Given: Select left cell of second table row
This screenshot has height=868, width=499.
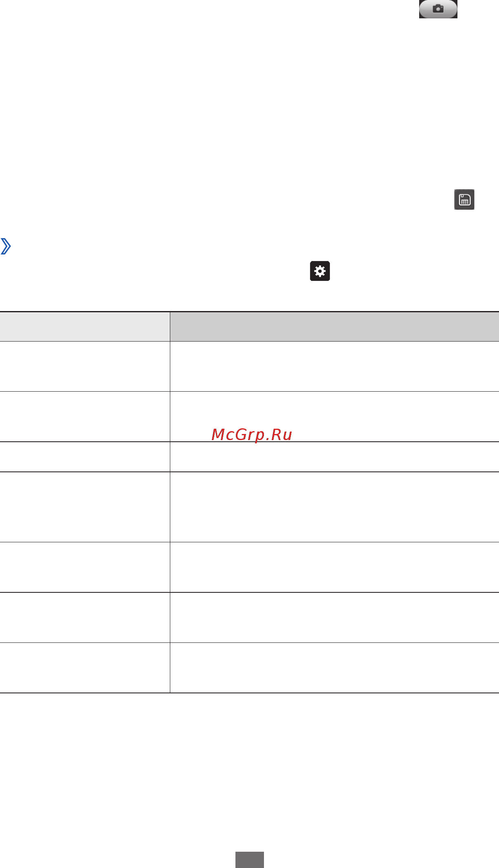Looking at the screenshot, I should point(85,416).
